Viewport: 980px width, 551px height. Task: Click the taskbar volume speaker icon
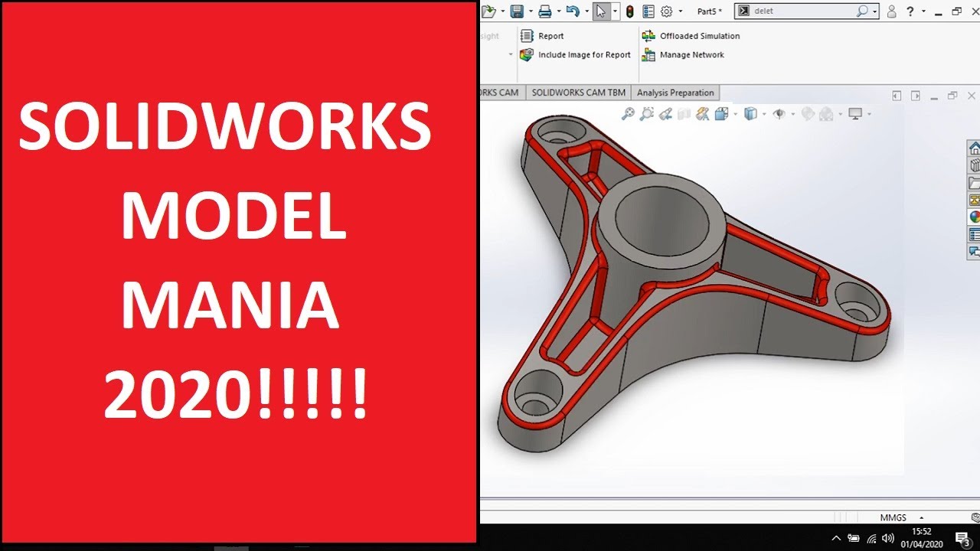(x=889, y=538)
